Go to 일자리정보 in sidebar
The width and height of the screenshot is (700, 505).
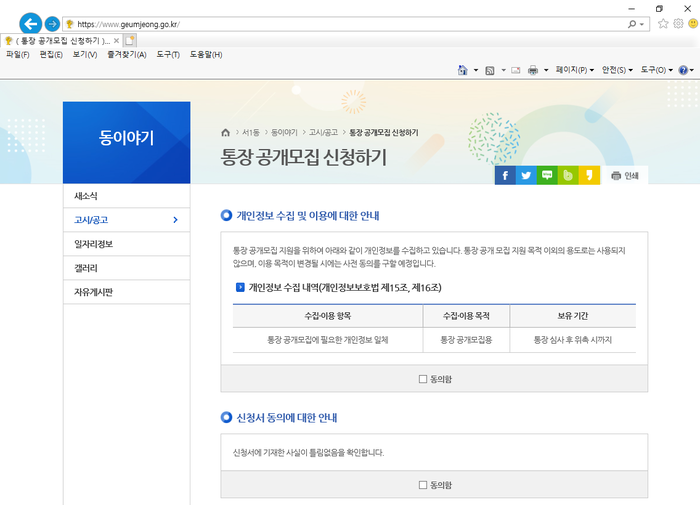pyautogui.click(x=94, y=244)
